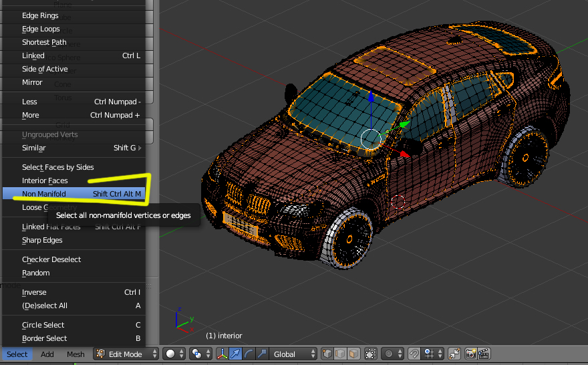Click the OpenGL render animation clapper icon
Screen dimensions: 588x365
tap(484, 354)
